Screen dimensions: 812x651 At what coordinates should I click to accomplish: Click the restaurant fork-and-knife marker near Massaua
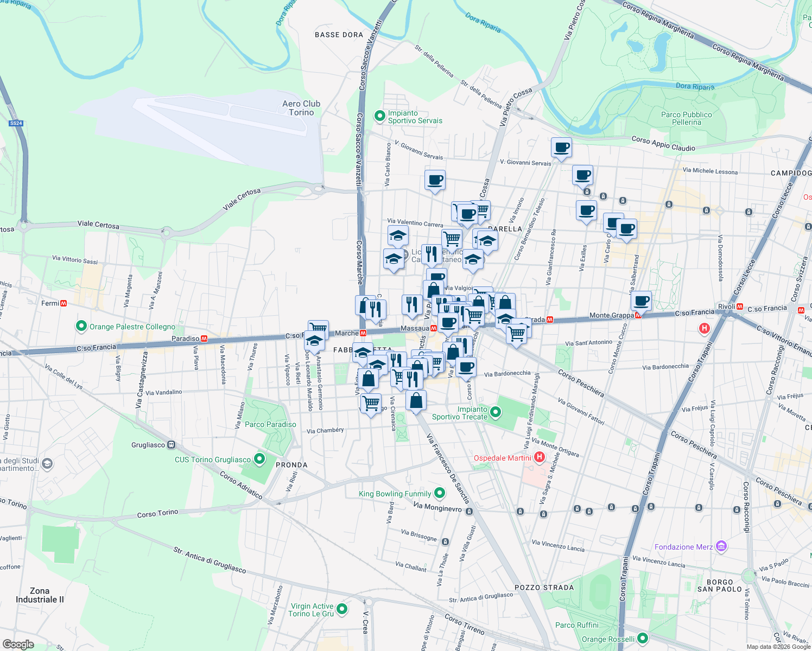(x=411, y=305)
